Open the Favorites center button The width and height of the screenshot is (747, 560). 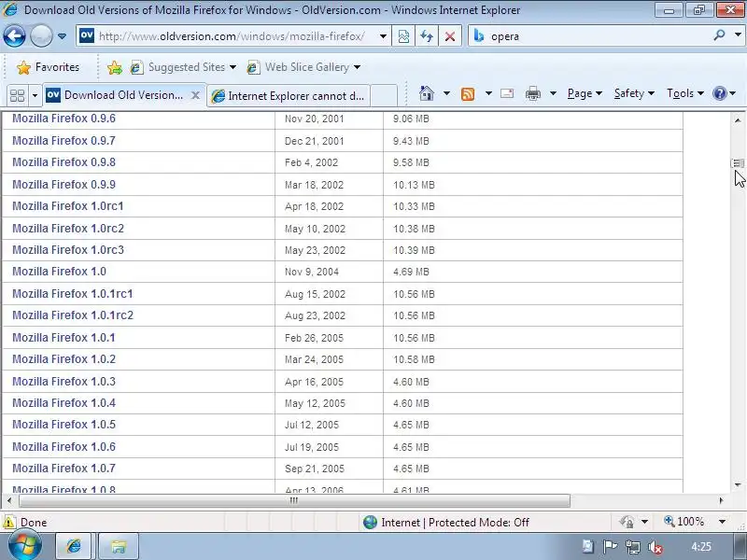click(x=49, y=67)
